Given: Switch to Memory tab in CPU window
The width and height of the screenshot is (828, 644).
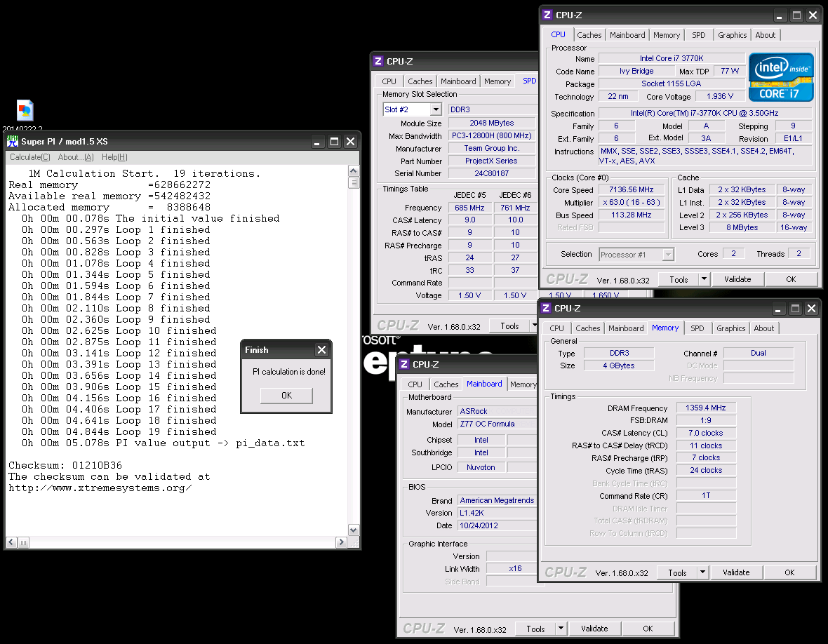Looking at the screenshot, I should 667,35.
